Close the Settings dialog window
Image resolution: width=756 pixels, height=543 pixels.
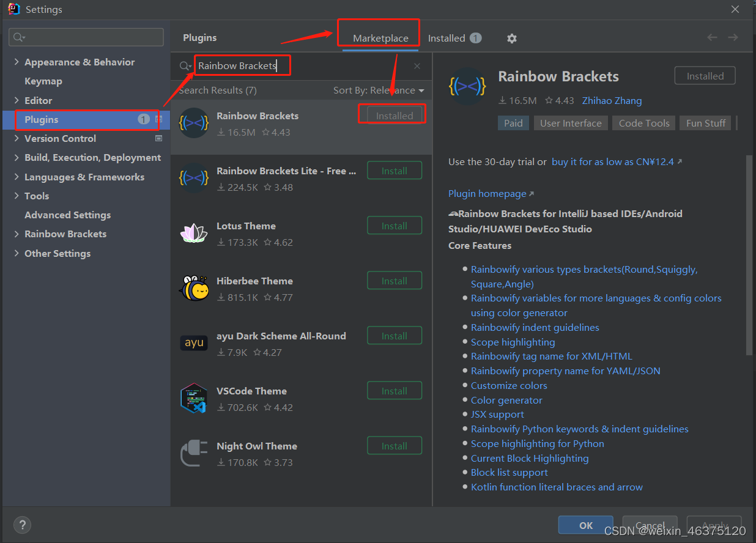735,9
